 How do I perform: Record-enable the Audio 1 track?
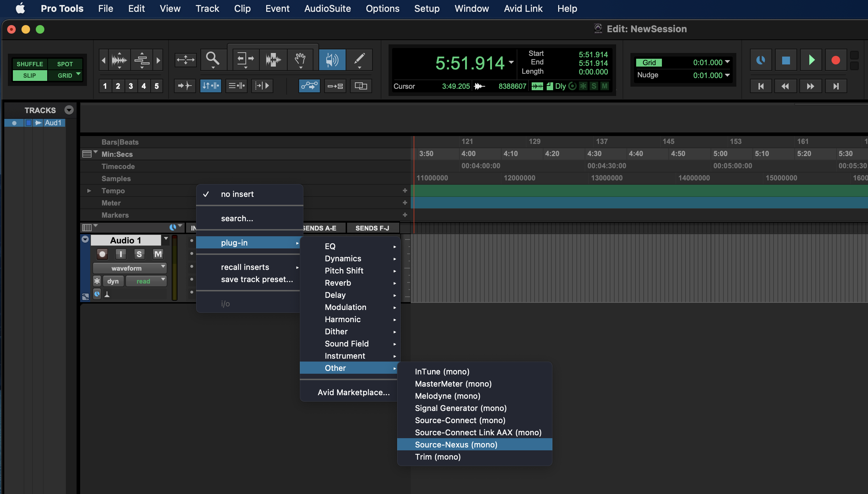click(x=102, y=254)
